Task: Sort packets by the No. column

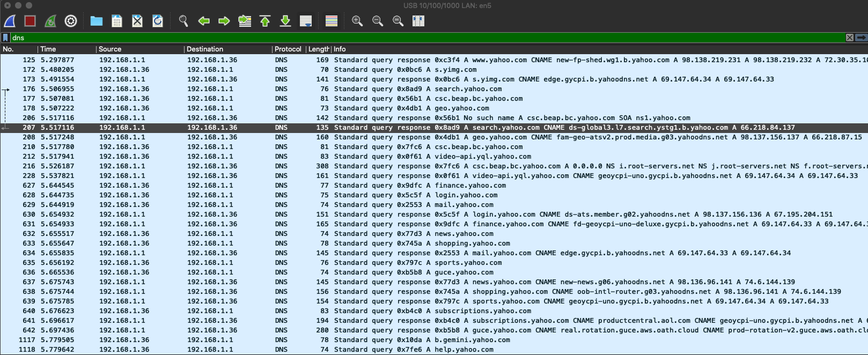Action: tap(19, 49)
